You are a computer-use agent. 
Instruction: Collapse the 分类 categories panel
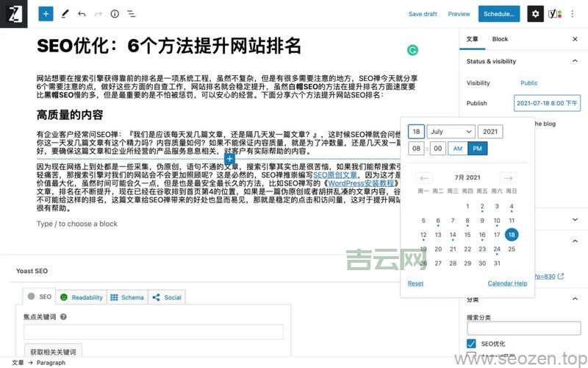tap(575, 299)
